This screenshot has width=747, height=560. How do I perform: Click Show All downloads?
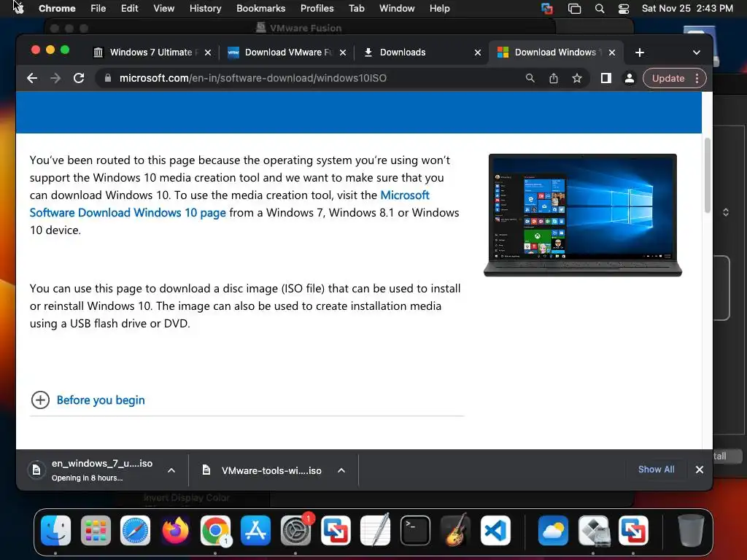(656, 470)
